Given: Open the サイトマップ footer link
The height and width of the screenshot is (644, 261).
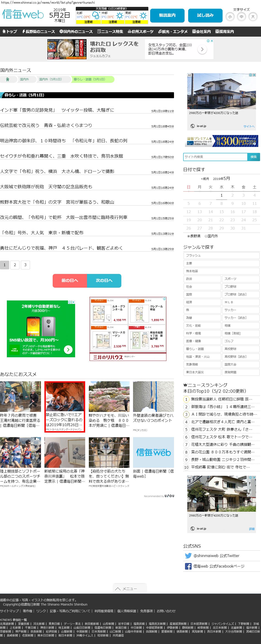Looking at the screenshot, I should (x=9, y=611).
